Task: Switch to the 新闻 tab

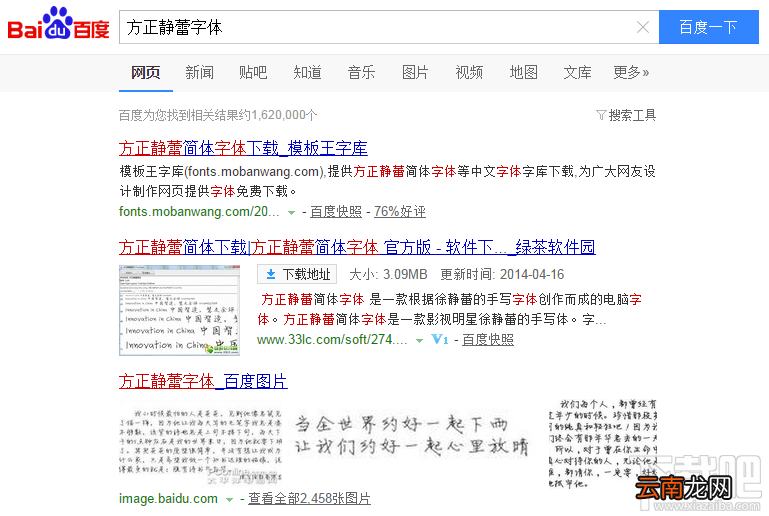Action: [199, 73]
